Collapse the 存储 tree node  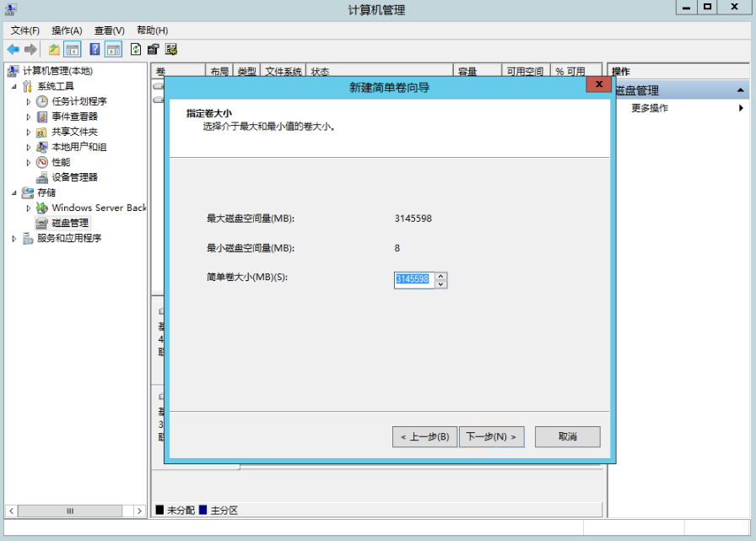(14, 193)
